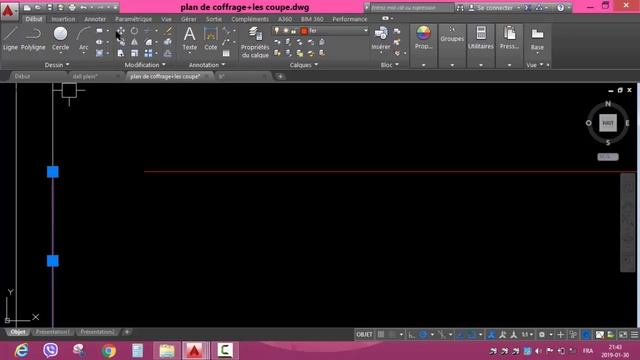Toggle OBJET model space button

point(364,335)
